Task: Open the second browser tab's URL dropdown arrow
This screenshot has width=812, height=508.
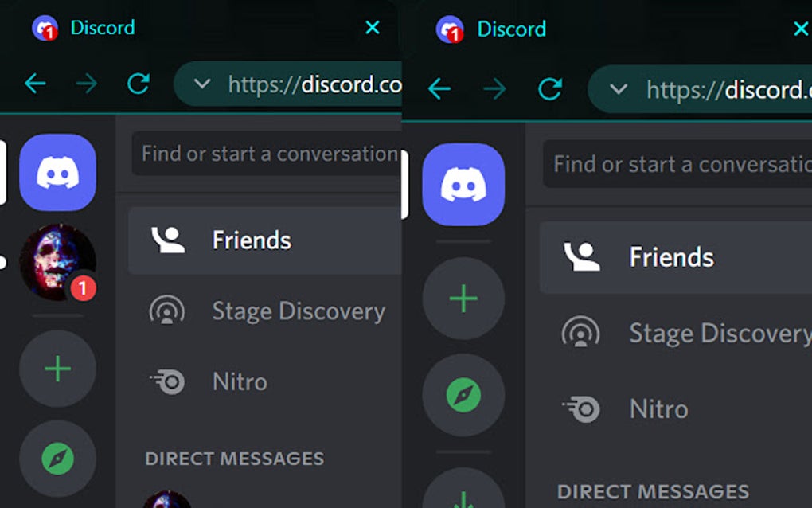Action: click(619, 89)
